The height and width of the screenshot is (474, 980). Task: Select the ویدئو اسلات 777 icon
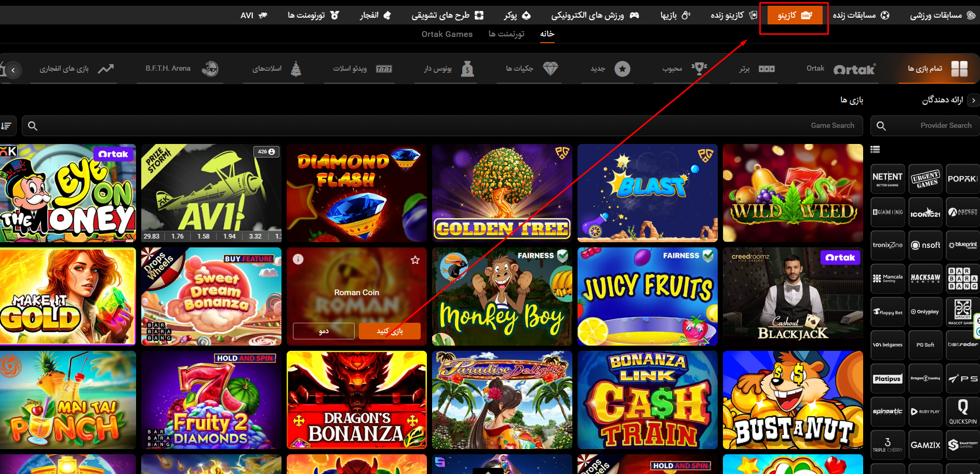tap(384, 69)
